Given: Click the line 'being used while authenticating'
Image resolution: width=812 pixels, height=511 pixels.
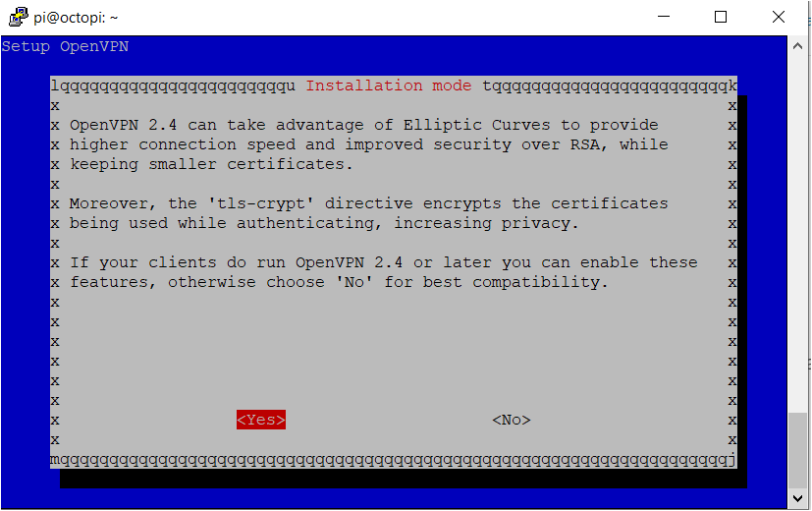Looking at the screenshot, I should click(324, 223).
